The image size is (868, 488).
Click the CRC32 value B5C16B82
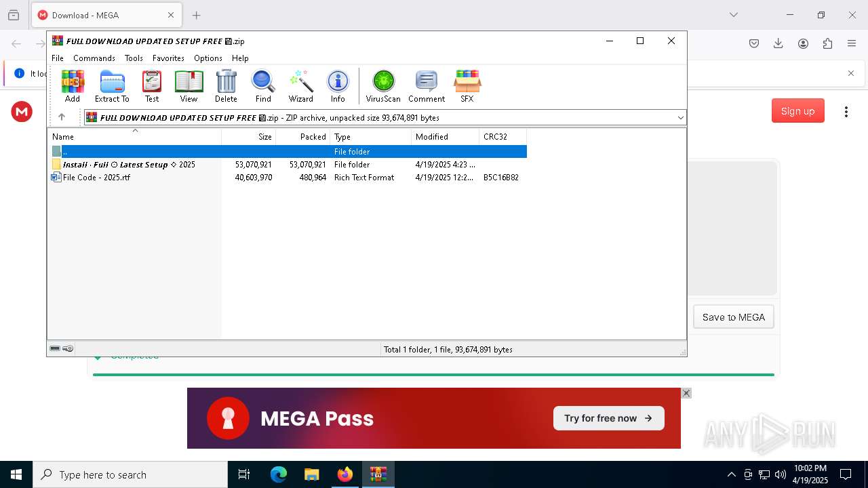[501, 178]
